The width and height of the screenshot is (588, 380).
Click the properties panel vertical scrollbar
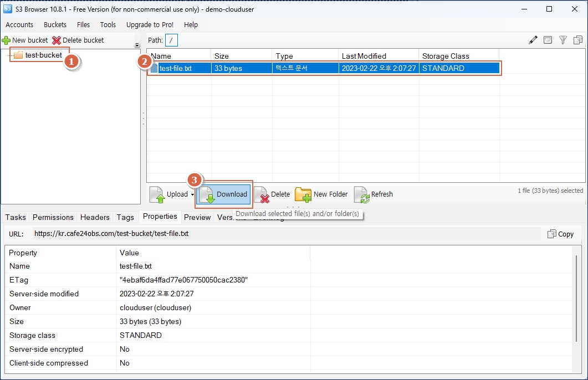pyautogui.click(x=577, y=299)
